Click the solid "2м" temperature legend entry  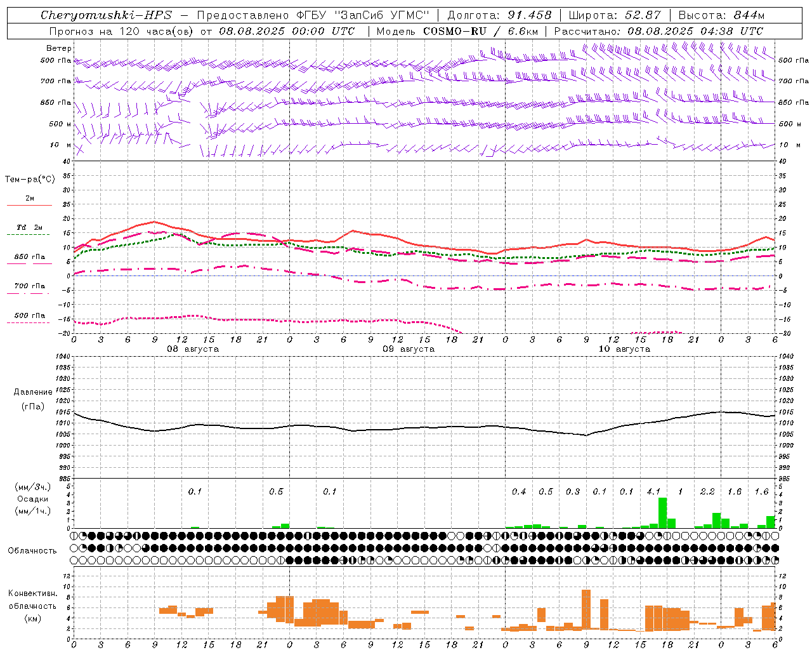[30, 199]
